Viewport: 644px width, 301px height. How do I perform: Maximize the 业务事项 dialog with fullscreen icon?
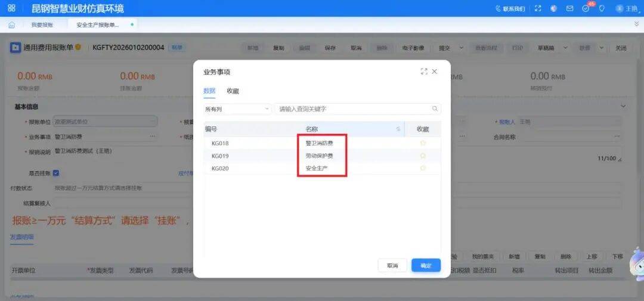pyautogui.click(x=424, y=72)
